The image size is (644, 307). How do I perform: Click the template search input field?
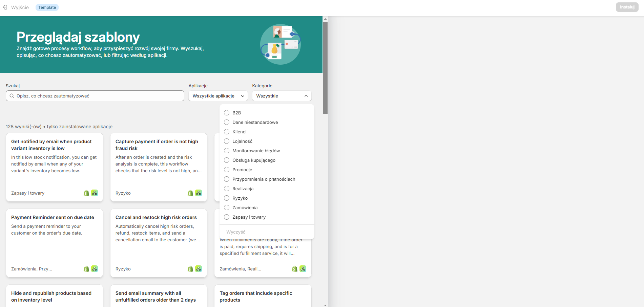tap(95, 96)
